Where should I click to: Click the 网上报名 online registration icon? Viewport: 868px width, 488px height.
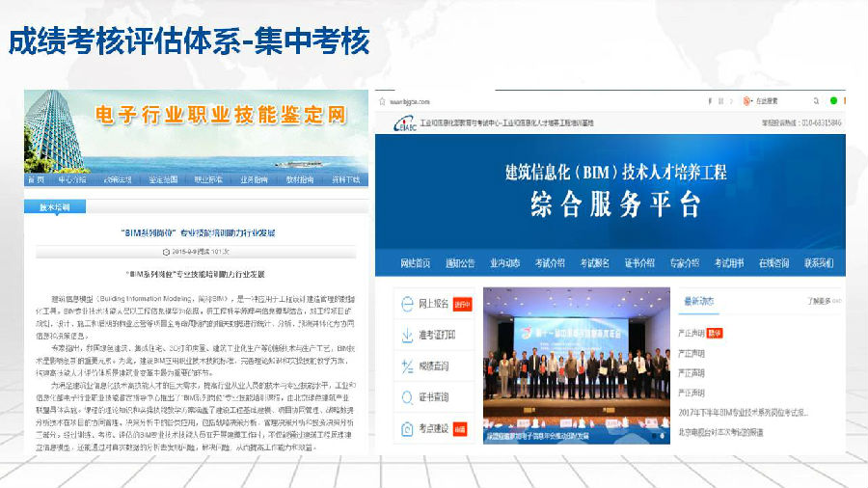point(407,304)
